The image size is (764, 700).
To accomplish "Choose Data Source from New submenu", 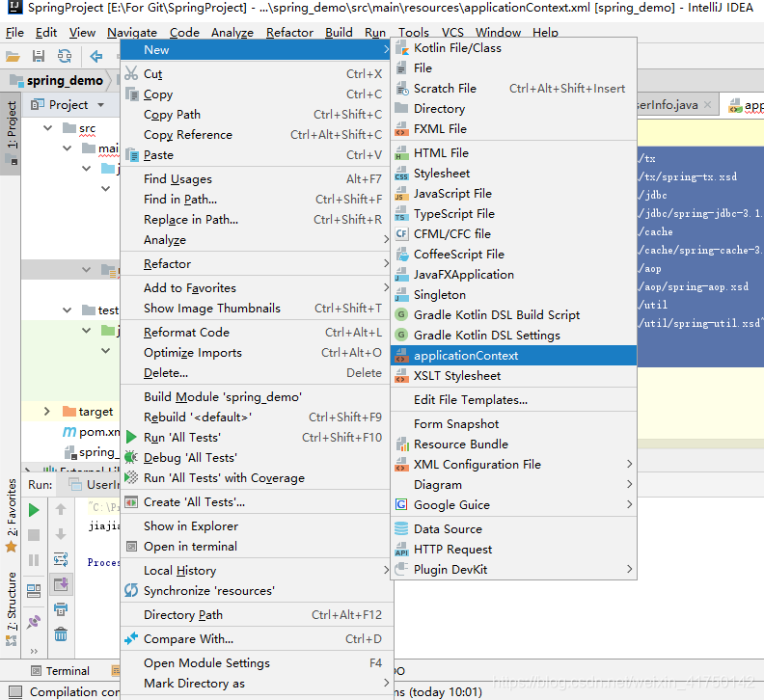I will 513,529.
